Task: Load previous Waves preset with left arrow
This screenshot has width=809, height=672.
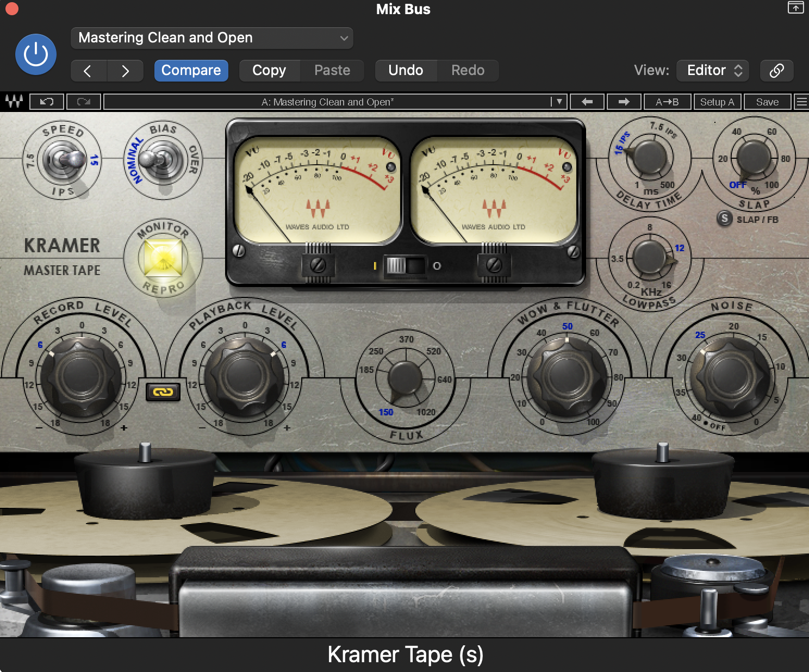Action: [x=587, y=102]
